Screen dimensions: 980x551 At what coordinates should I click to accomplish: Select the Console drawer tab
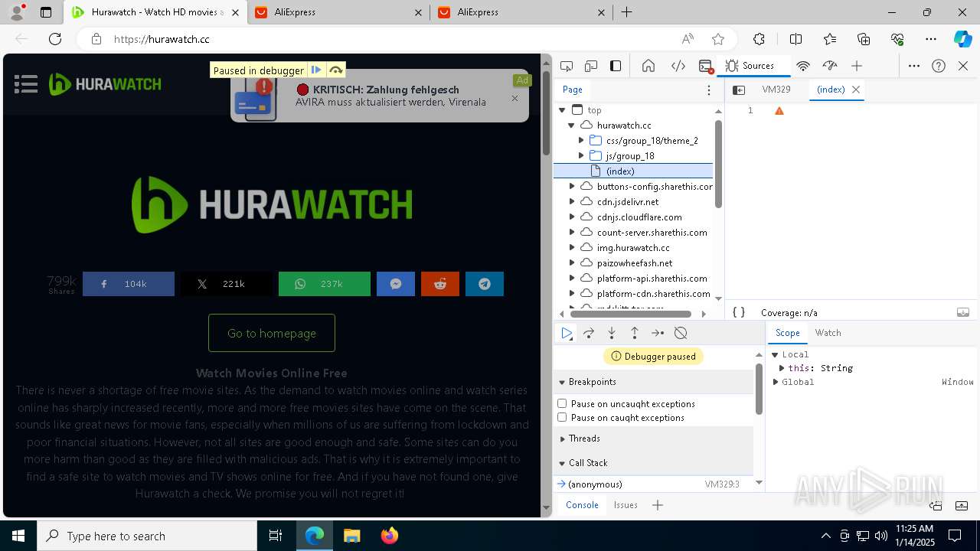click(x=582, y=505)
